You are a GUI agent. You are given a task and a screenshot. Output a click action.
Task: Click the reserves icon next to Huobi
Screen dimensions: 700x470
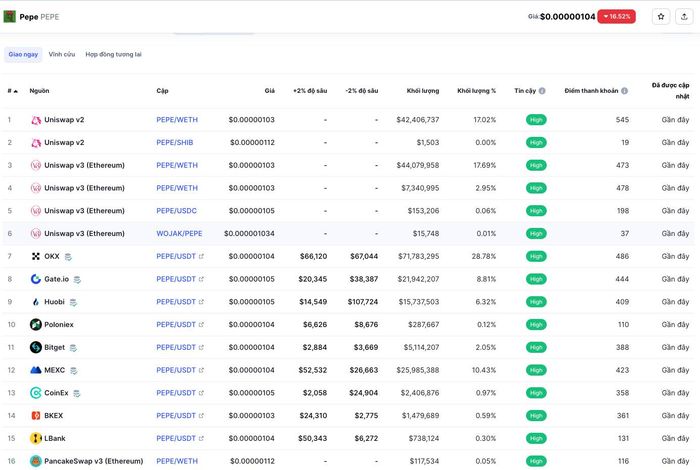[73, 302]
